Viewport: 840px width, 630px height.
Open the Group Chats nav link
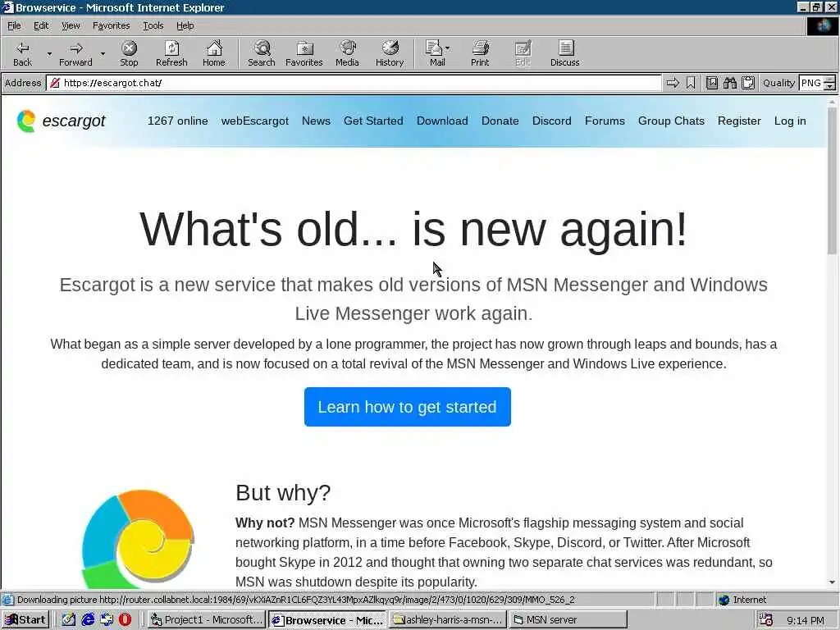671,121
